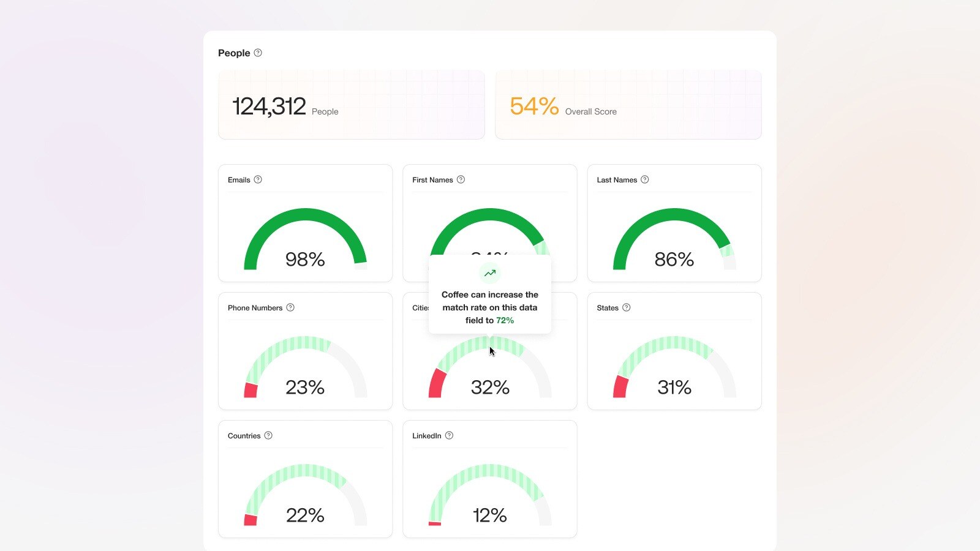Click the 124,312 People summary card
980x551 pixels.
point(351,105)
